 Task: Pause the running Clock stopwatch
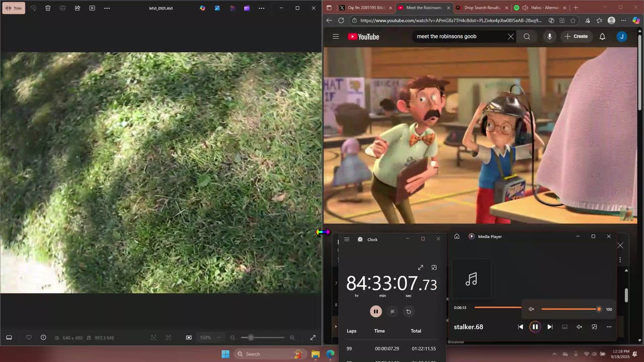[x=376, y=311]
